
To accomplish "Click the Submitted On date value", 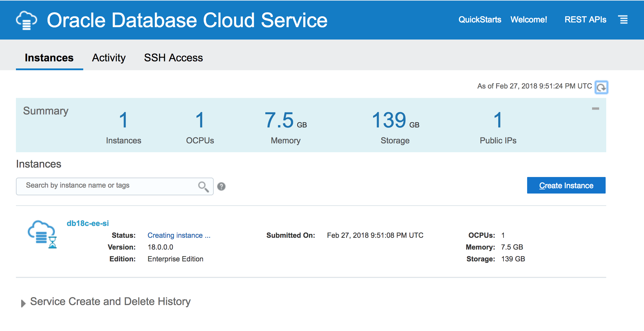I will click(375, 235).
